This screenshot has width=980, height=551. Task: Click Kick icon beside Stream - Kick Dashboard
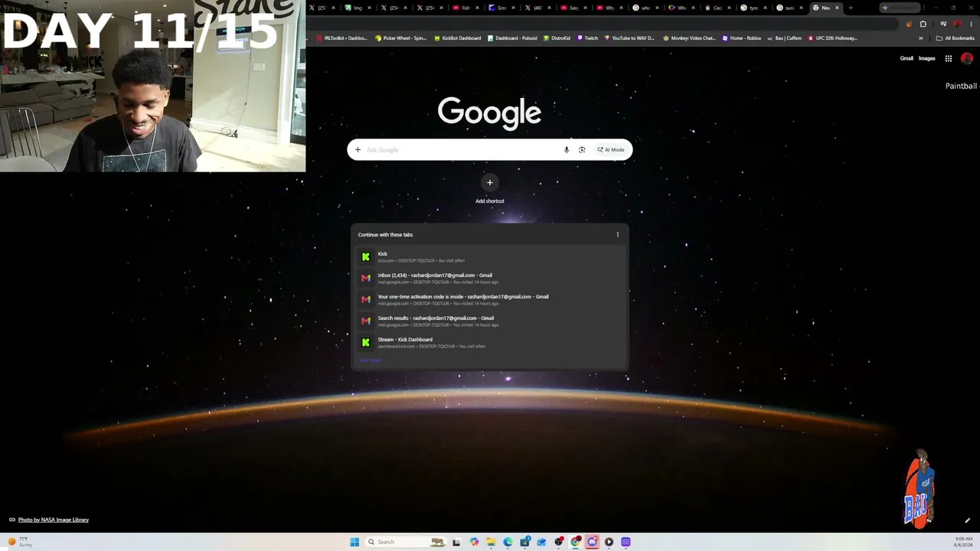365,343
